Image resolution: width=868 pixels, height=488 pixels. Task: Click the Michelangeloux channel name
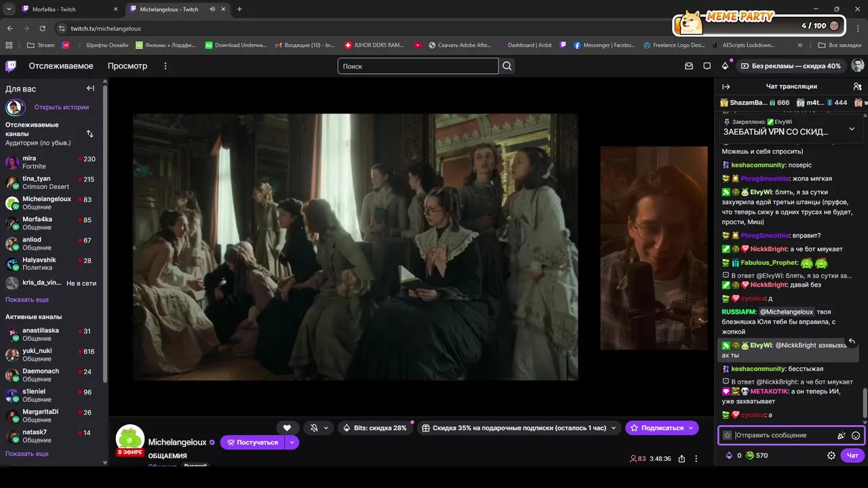177,442
